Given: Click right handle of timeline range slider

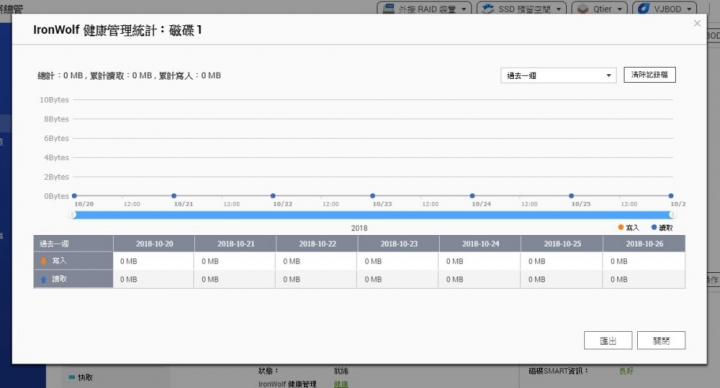Looking at the screenshot, I should coord(672,215).
